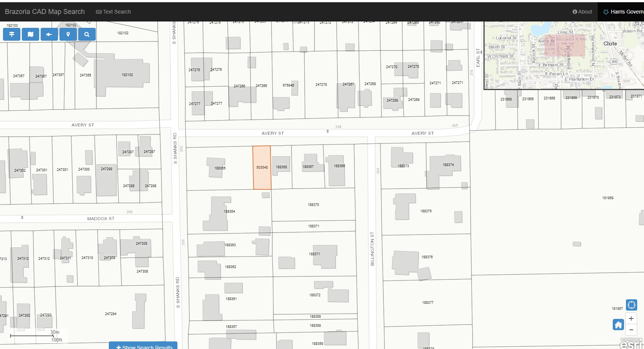Image resolution: width=644 pixels, height=349 pixels.
Task: Click the signpost layers toolbar icon
Action: [x=12, y=34]
